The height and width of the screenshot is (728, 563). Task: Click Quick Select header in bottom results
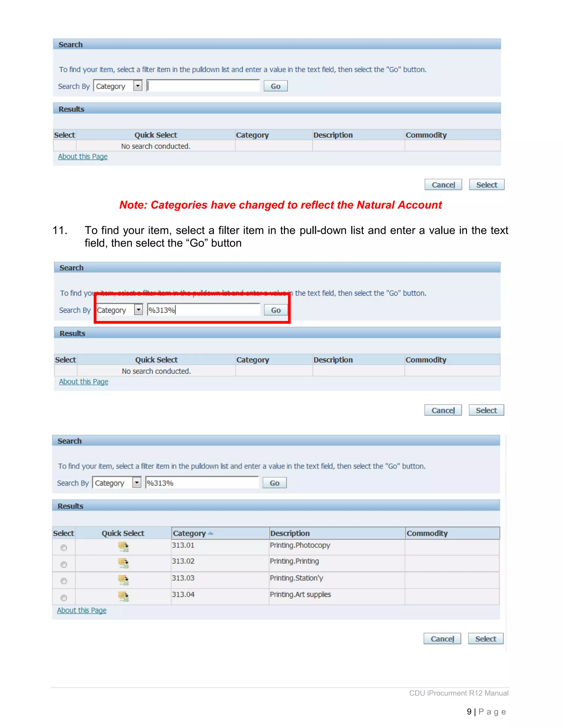pos(123,533)
